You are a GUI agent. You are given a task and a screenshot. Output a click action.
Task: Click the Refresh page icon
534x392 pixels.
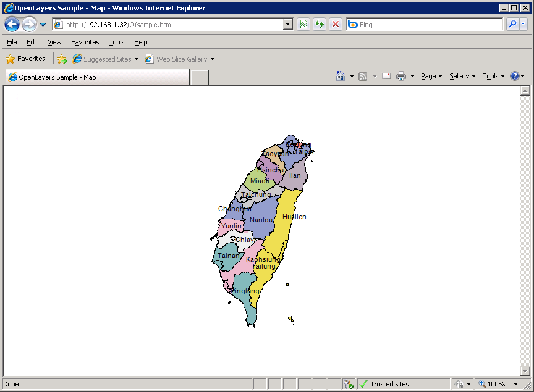click(x=320, y=25)
